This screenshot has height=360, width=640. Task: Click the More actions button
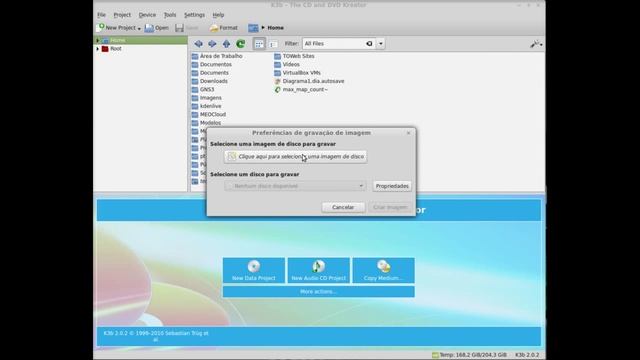[318, 291]
